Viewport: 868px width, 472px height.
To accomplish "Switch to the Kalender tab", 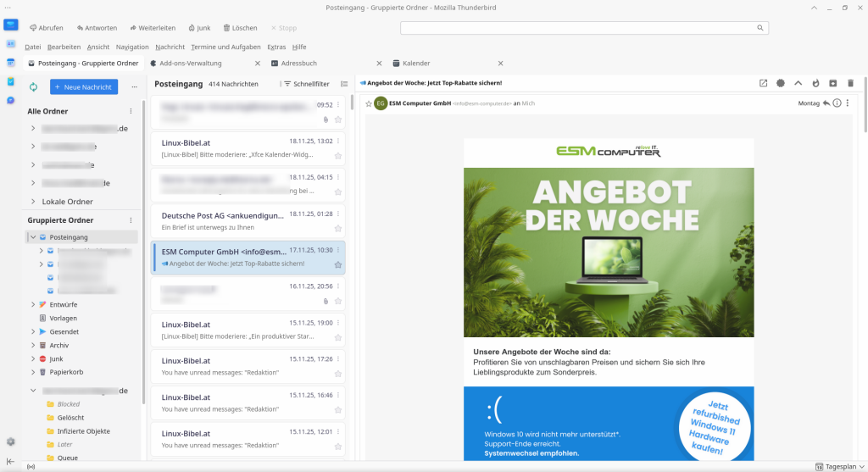I will coord(416,64).
